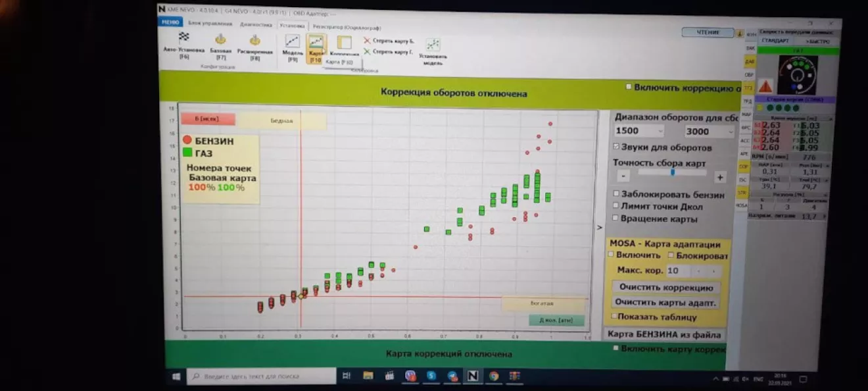
Task: Enable the Заблокировать бензин checkbox
Action: [616, 194]
